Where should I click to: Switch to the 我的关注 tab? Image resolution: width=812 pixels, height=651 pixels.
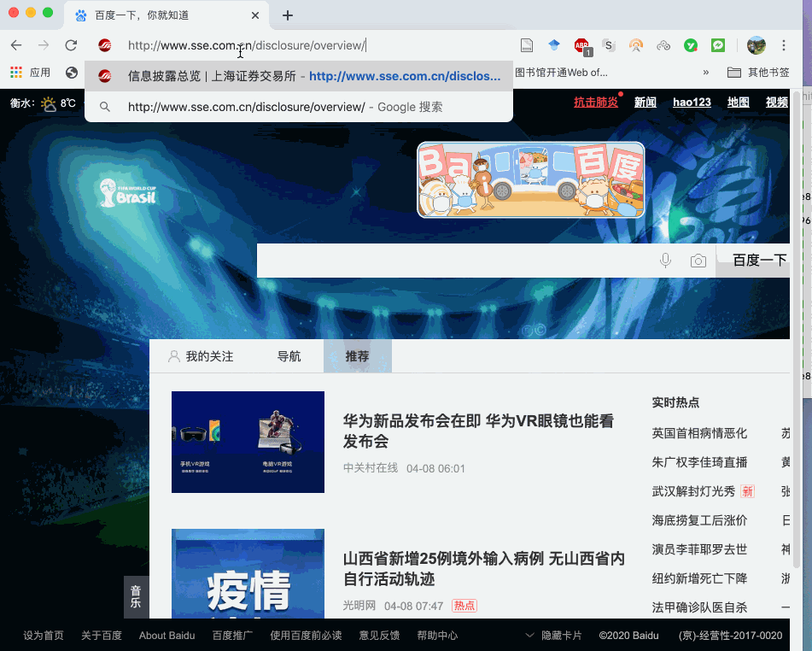click(201, 356)
